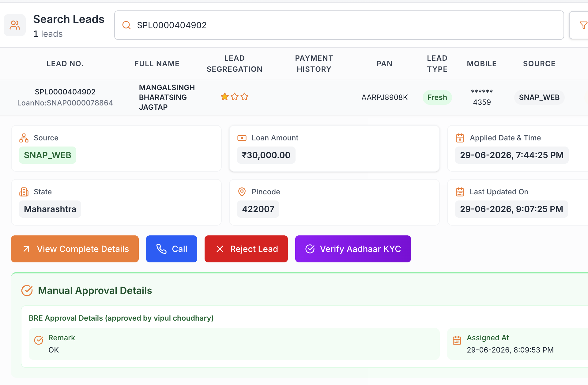Click State value Maharashtra
Viewport: 588px width, 385px height.
50,209
